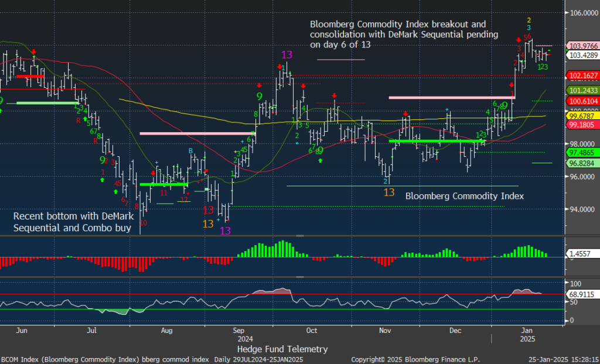Click the red 100.6104 price label
600x364 pixels.
point(582,101)
